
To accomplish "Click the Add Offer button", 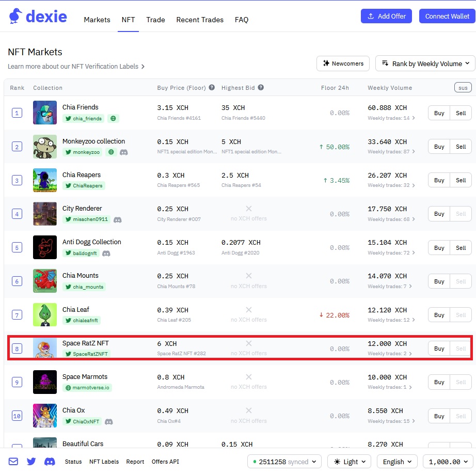I will [386, 16].
